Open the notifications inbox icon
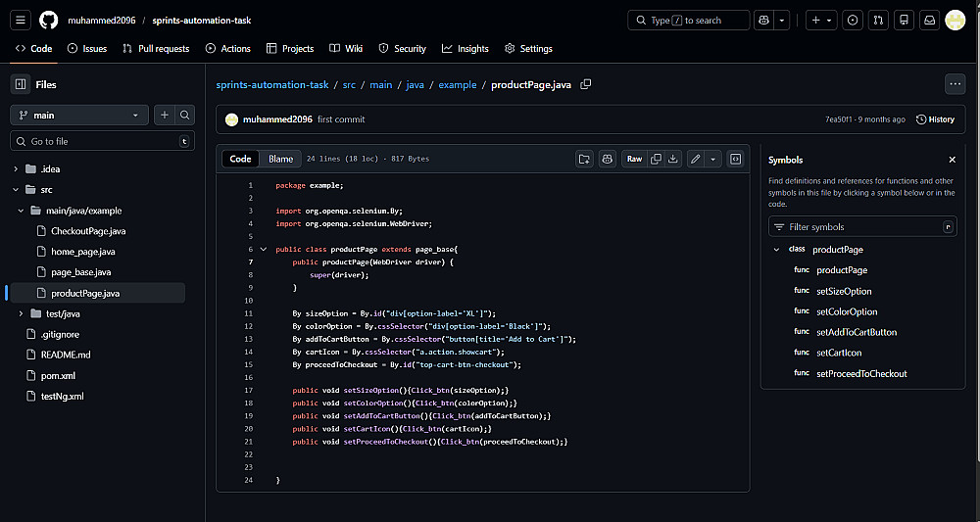Screen dimensions: 980x522 point(928,20)
